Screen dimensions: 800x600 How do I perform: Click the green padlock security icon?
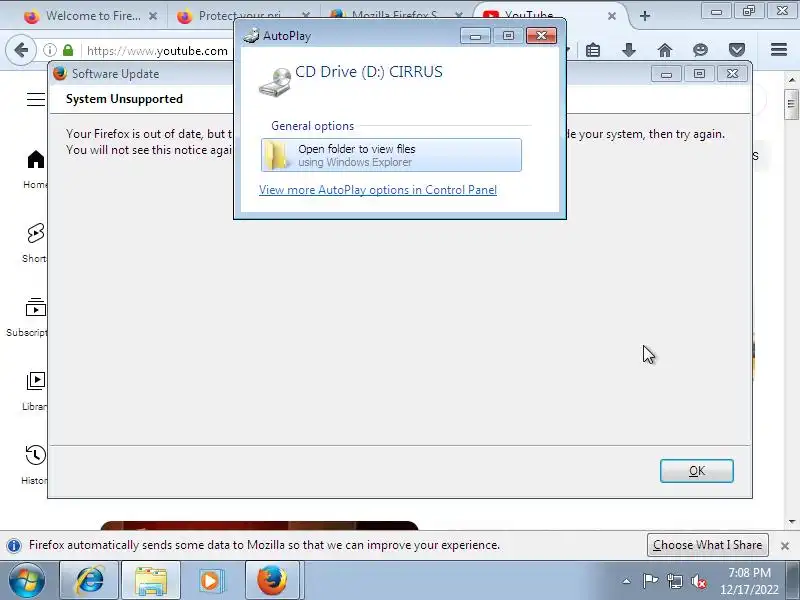pyautogui.click(x=68, y=51)
